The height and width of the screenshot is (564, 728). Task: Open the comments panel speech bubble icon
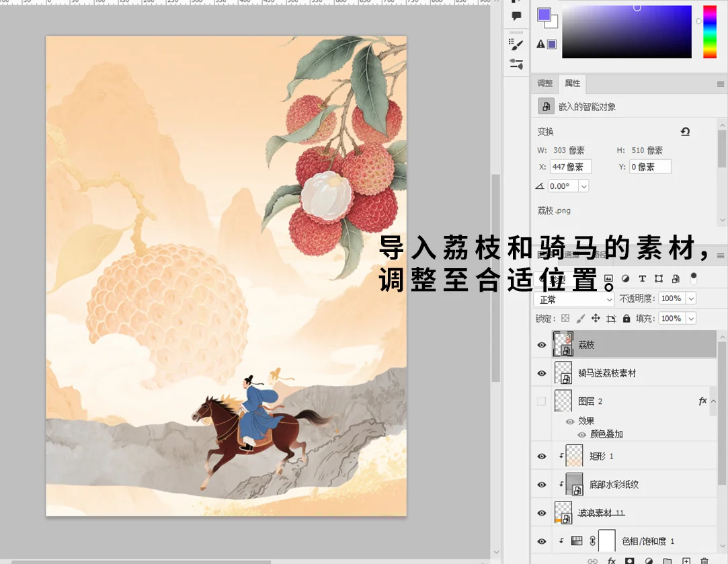tap(516, 16)
